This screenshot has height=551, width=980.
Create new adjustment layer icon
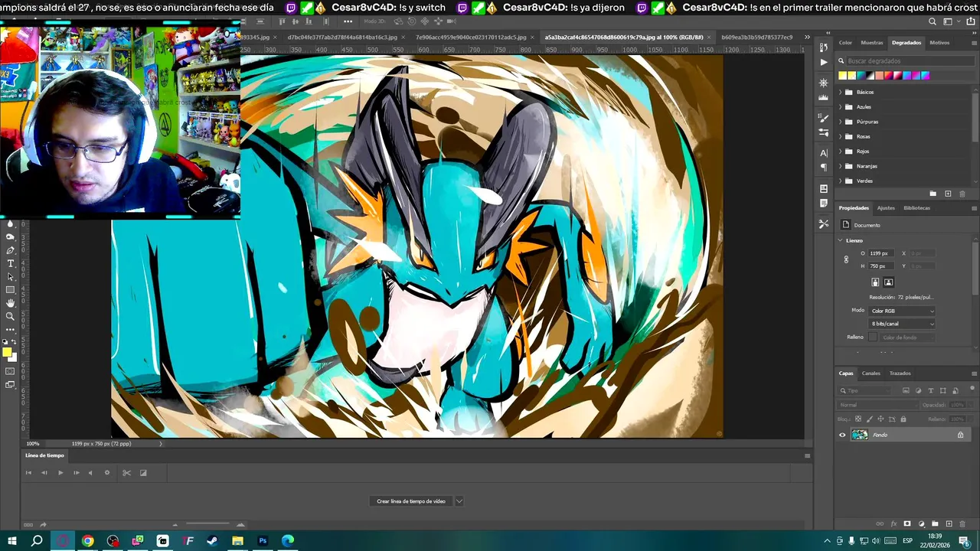click(921, 523)
